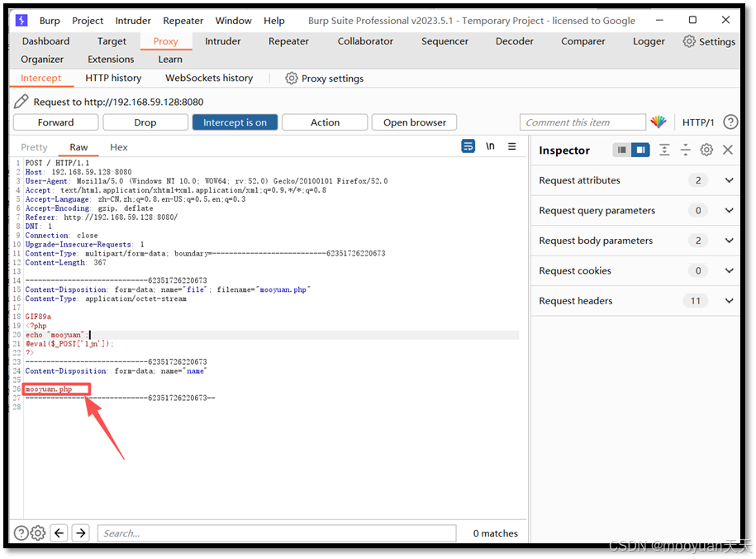Switch editor to Raw view
The image size is (756, 559).
point(78,147)
